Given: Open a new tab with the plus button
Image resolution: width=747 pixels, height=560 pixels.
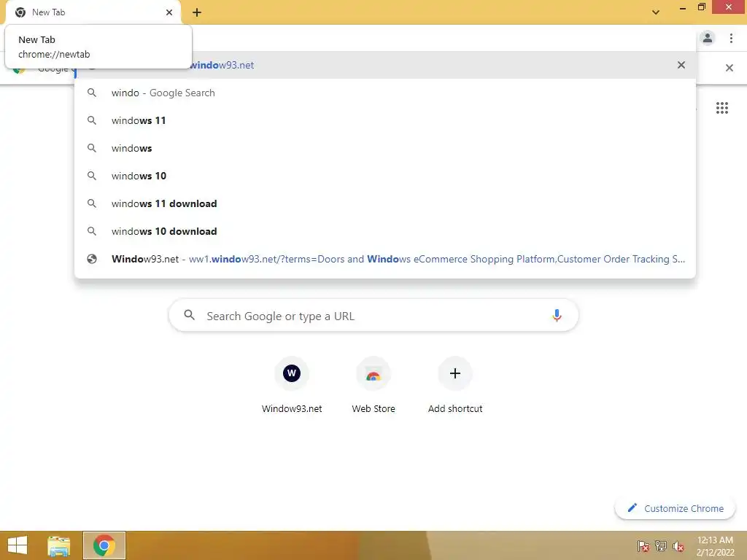Looking at the screenshot, I should click(x=197, y=12).
